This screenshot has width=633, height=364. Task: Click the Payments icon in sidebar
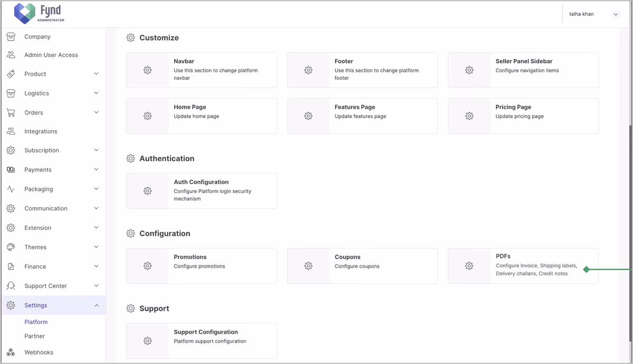[11, 169]
